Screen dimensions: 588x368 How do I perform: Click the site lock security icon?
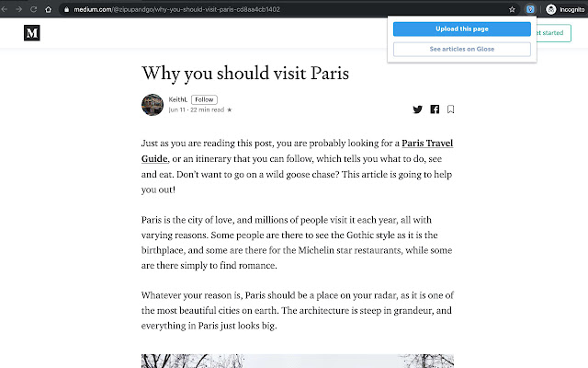(66, 9)
